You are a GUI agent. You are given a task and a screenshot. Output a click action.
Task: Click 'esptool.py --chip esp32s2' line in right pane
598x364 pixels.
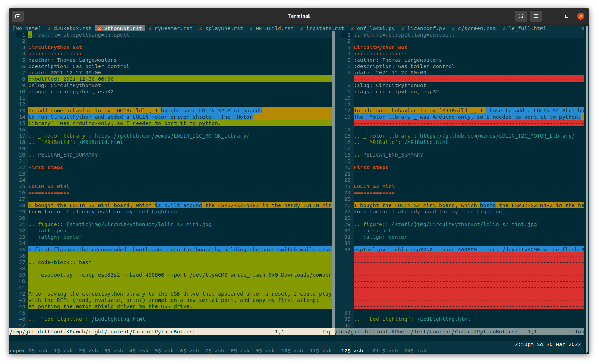469,250
